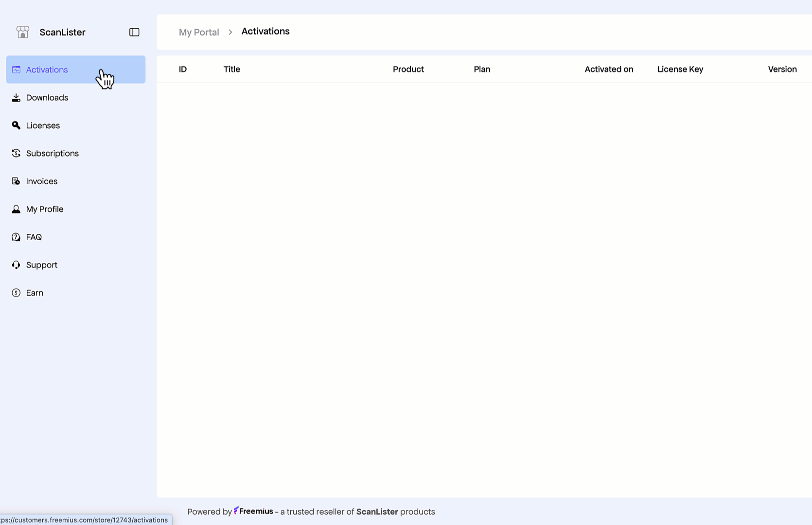
Task: Click the Earn dollar coin icon
Action: click(x=16, y=293)
